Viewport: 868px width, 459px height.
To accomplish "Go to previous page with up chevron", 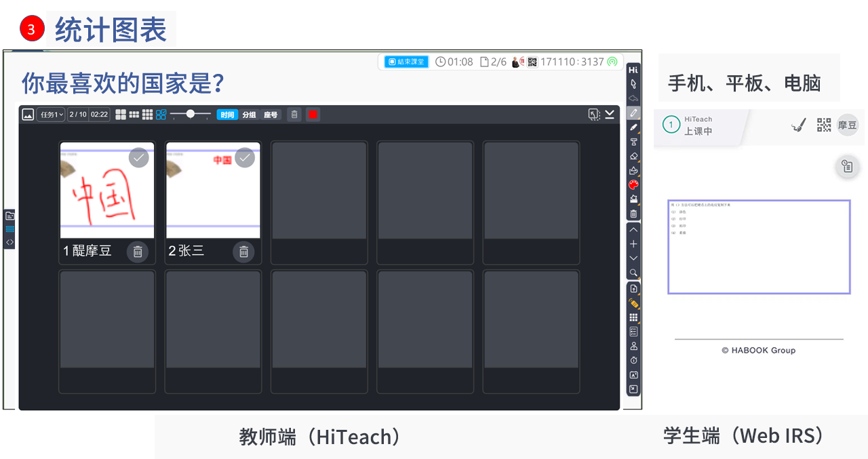I will coord(633,230).
